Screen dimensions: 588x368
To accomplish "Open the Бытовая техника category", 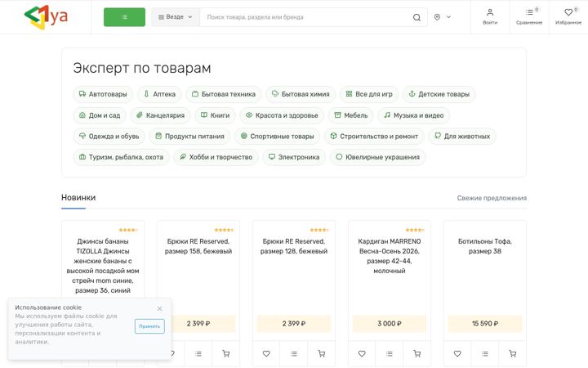I will (x=224, y=94).
